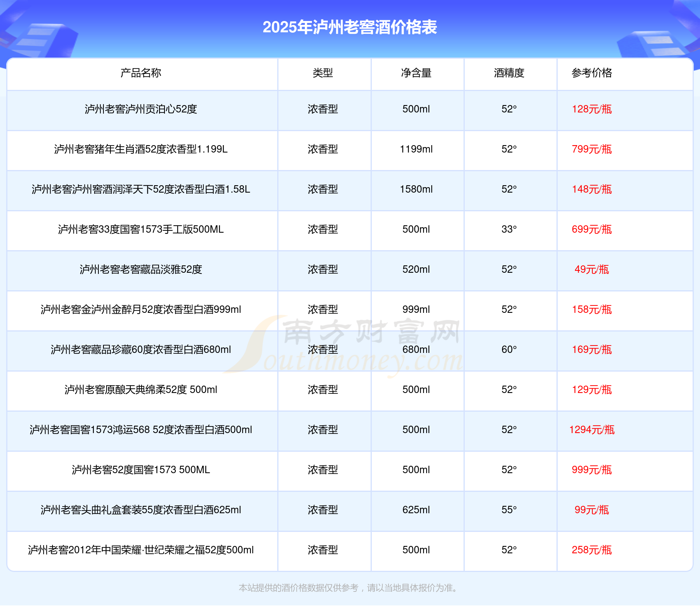Click product 泸州老窖国窖1573鸿运568 52度浓香型白酒500ml
The height and width of the screenshot is (607, 700).
pyautogui.click(x=141, y=430)
